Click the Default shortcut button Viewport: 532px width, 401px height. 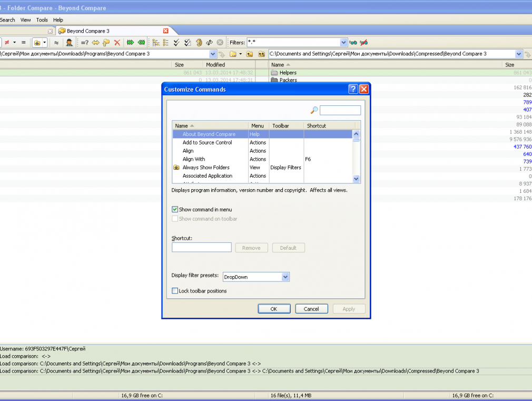pyautogui.click(x=289, y=248)
